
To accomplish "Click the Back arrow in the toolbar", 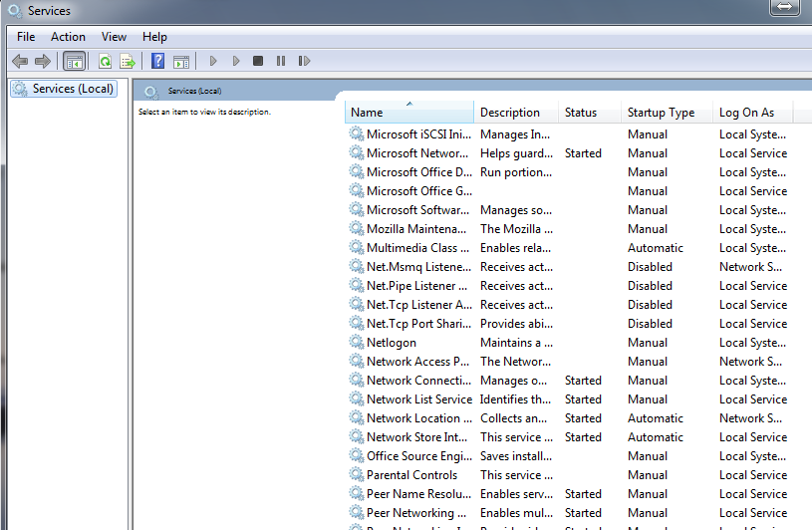I will [19, 62].
